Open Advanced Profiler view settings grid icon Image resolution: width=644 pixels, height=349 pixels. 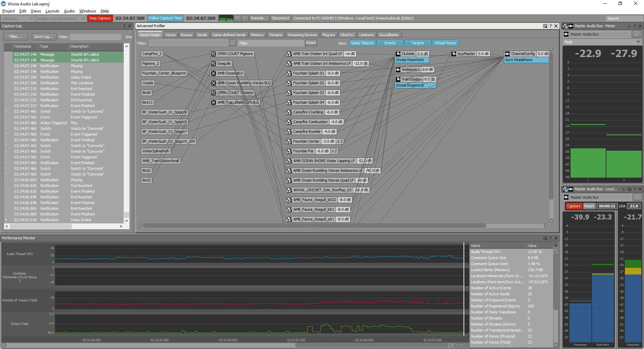(x=545, y=26)
